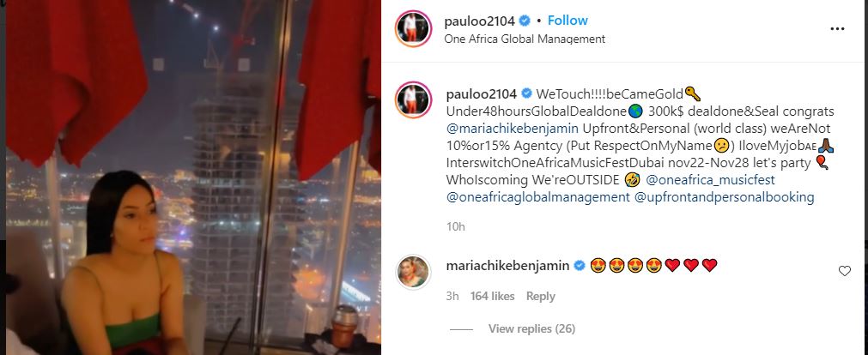Screen dimensions: 868x355
Task: Open the One Africa Global Management location
Action: (525, 39)
